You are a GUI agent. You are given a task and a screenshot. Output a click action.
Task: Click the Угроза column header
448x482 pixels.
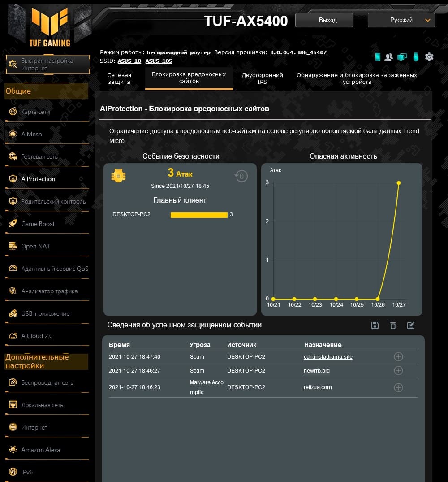[x=200, y=345]
